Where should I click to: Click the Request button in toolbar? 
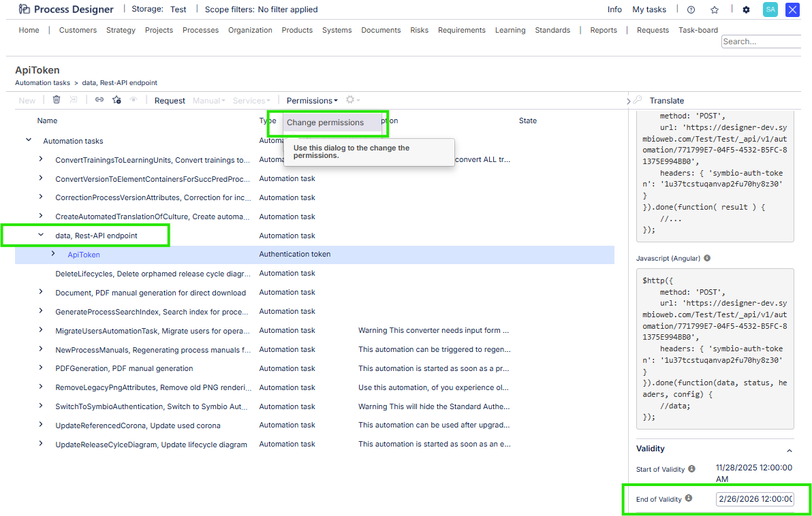click(170, 100)
